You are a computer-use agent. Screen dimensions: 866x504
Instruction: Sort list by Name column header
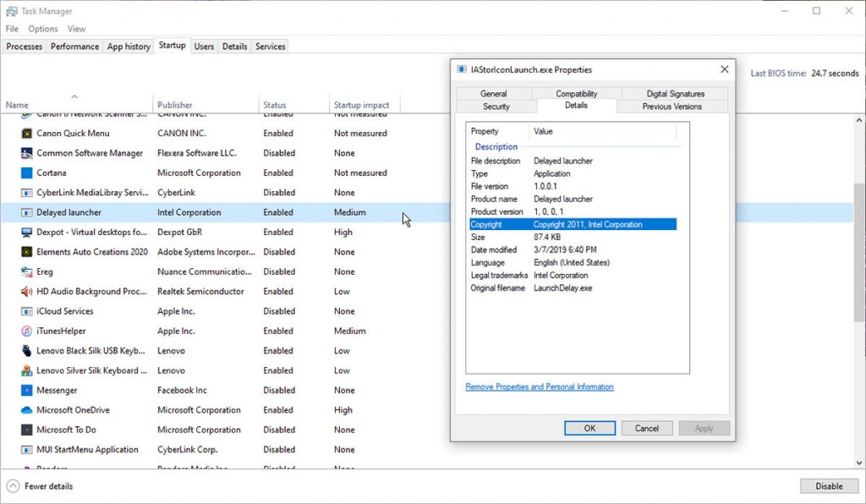tap(17, 105)
